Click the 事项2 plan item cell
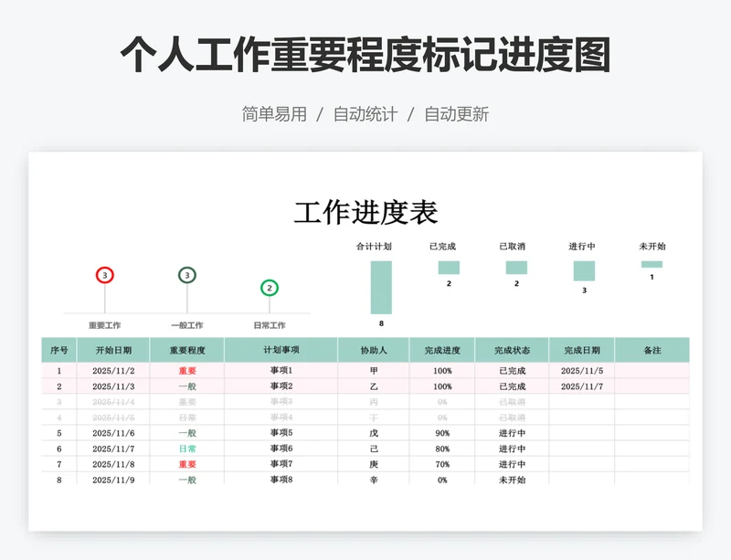The width and height of the screenshot is (731, 560). coord(281,386)
